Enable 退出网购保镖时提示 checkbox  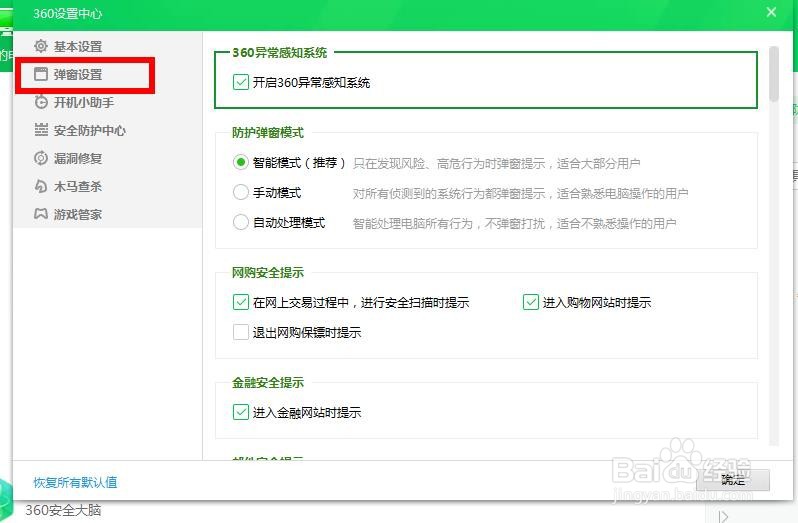241,332
